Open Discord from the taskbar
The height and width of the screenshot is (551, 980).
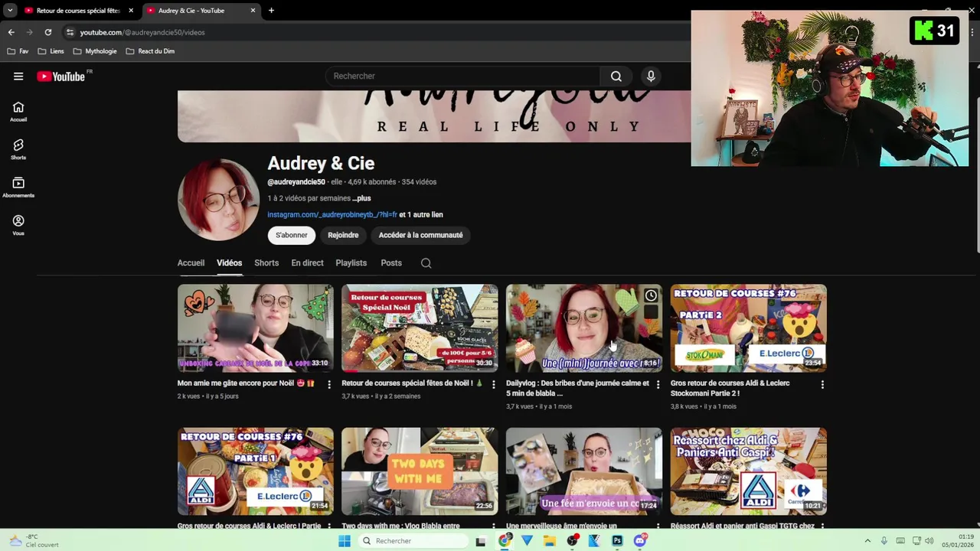pos(640,541)
